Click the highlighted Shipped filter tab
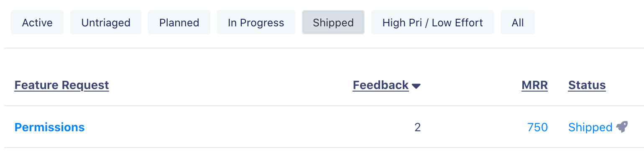This screenshot has width=644, height=163. [333, 23]
